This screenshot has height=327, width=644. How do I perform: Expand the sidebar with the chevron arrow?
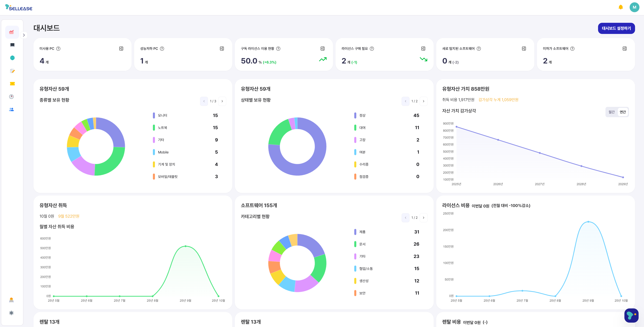24,35
